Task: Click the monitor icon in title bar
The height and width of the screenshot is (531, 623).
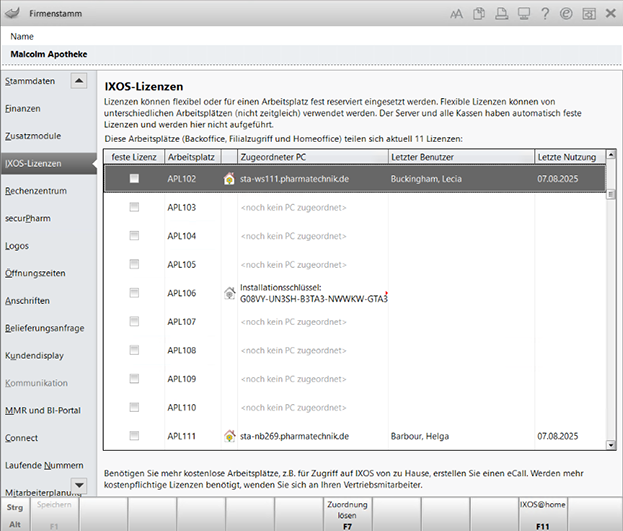Action: click(524, 14)
